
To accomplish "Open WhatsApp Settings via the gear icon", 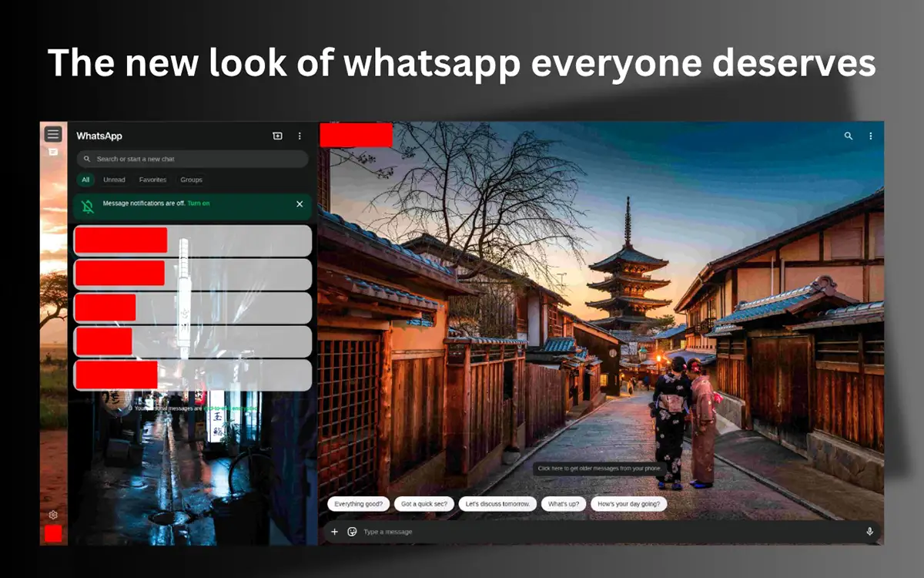I will click(x=52, y=514).
